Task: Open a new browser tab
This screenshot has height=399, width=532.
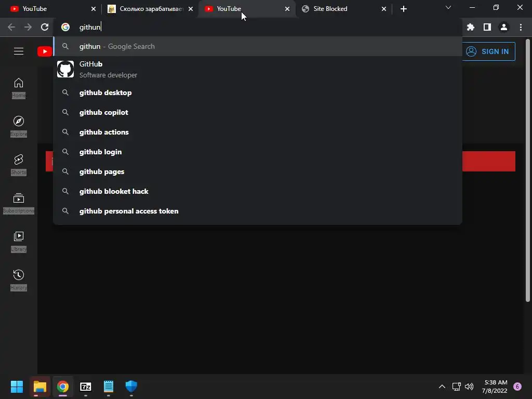Action: (x=403, y=9)
